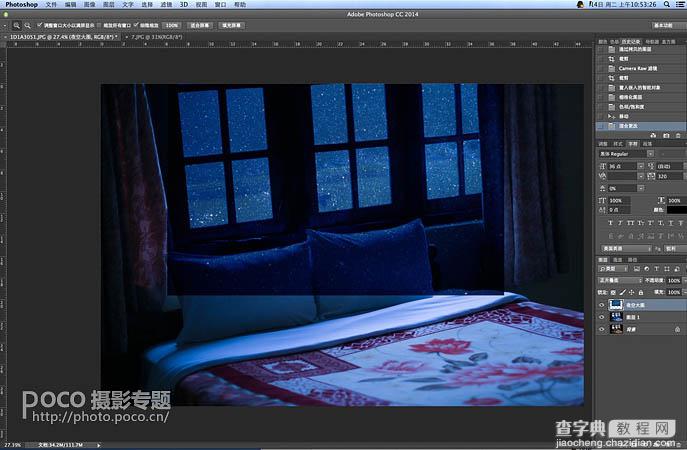Lock all attributes padlock icon

[641, 292]
